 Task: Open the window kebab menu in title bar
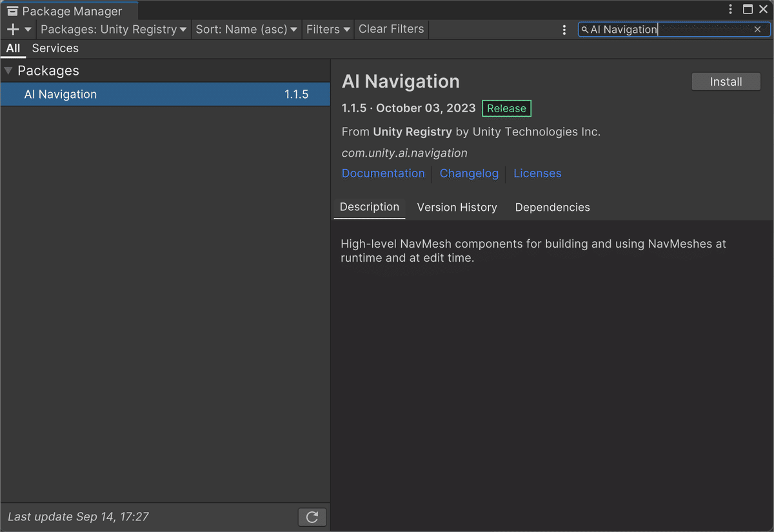[731, 10]
